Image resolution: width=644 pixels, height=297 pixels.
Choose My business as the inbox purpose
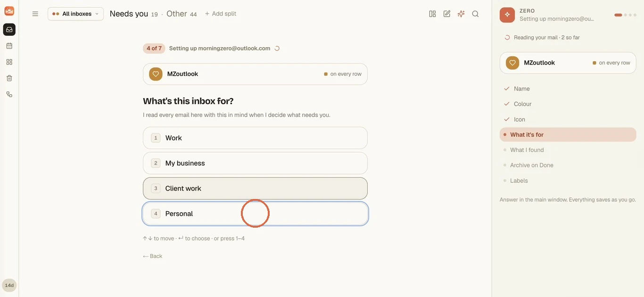point(255,163)
